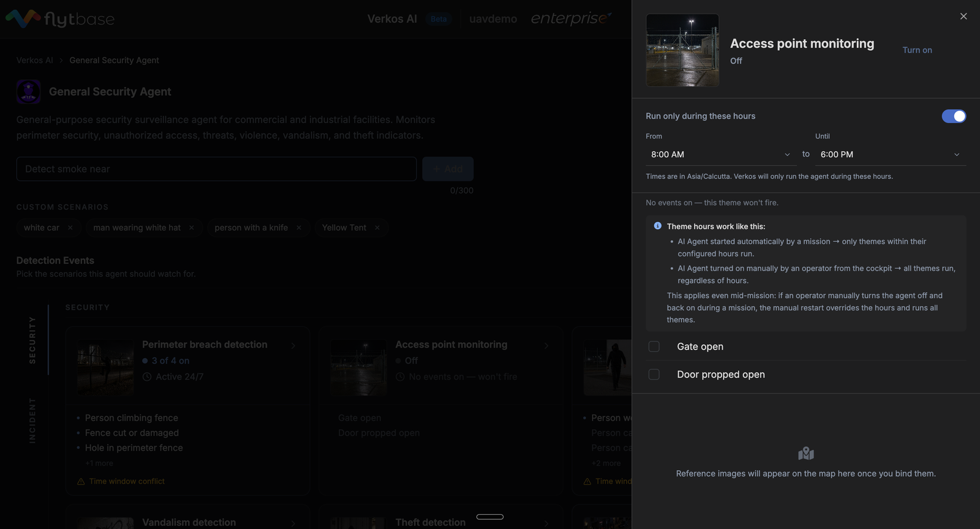
Task: Click the Turn on link
Action: point(917,50)
